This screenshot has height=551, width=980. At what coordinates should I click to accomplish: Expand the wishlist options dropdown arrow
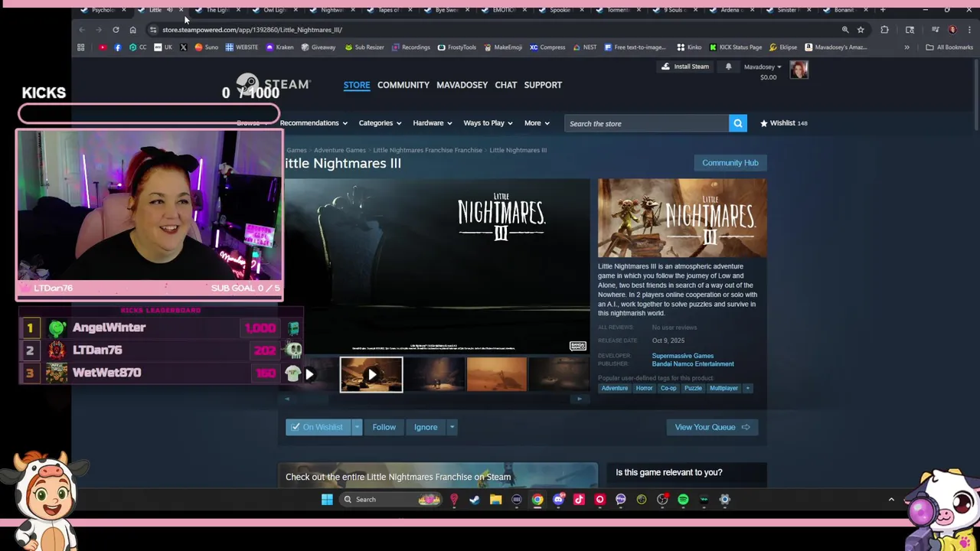point(356,427)
